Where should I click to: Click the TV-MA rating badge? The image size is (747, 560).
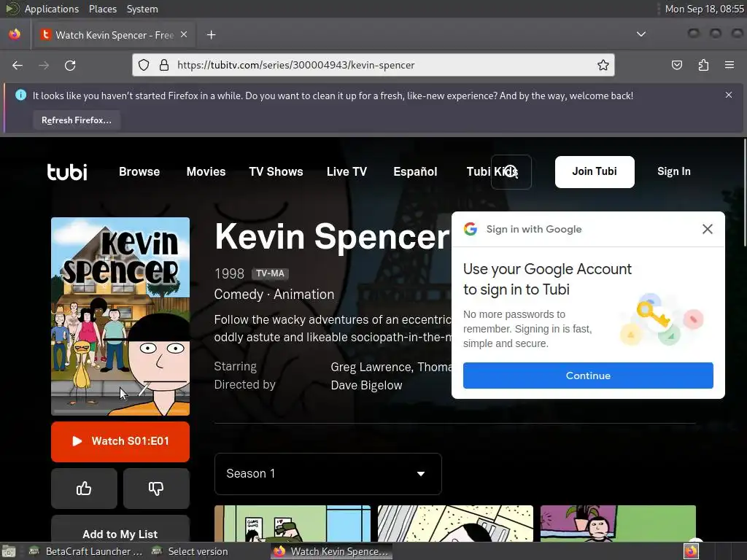click(270, 273)
